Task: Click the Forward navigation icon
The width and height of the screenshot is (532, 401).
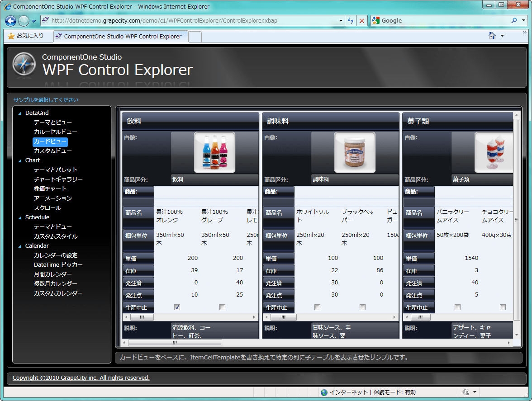Action: coord(23,20)
